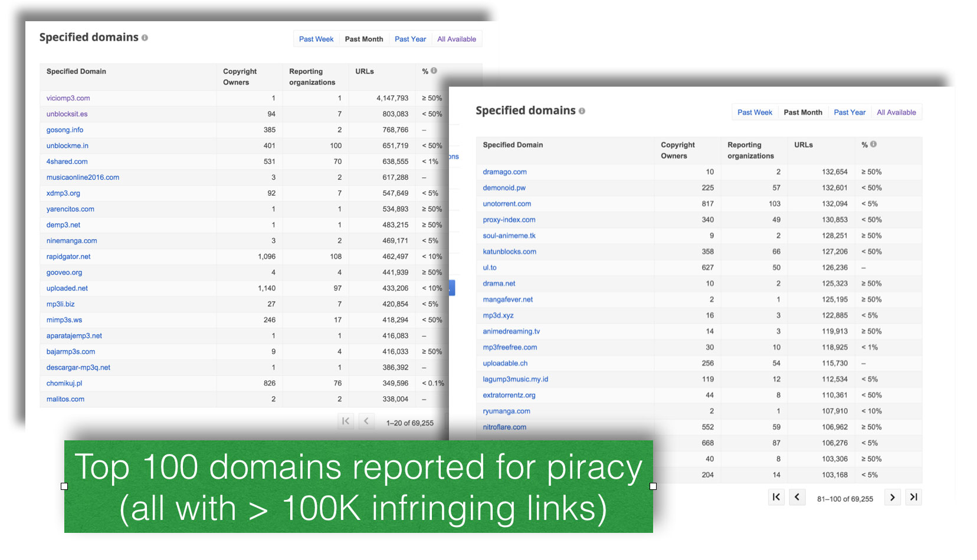977x560 pixels.
Task: Open aparatajemp3.net domain link
Action: [74, 336]
